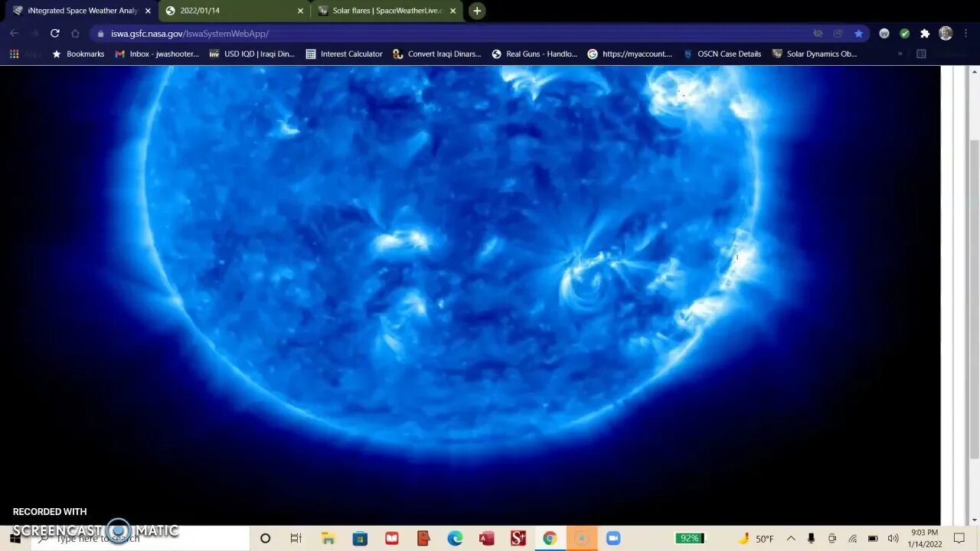Click the Windows taskbar search box
The width and height of the screenshot is (980, 551).
tap(140, 539)
